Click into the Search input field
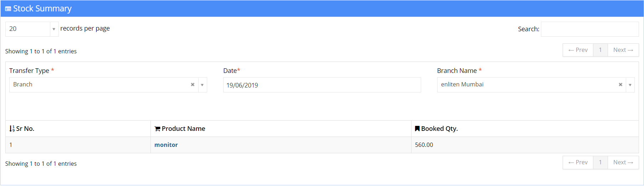 590,29
